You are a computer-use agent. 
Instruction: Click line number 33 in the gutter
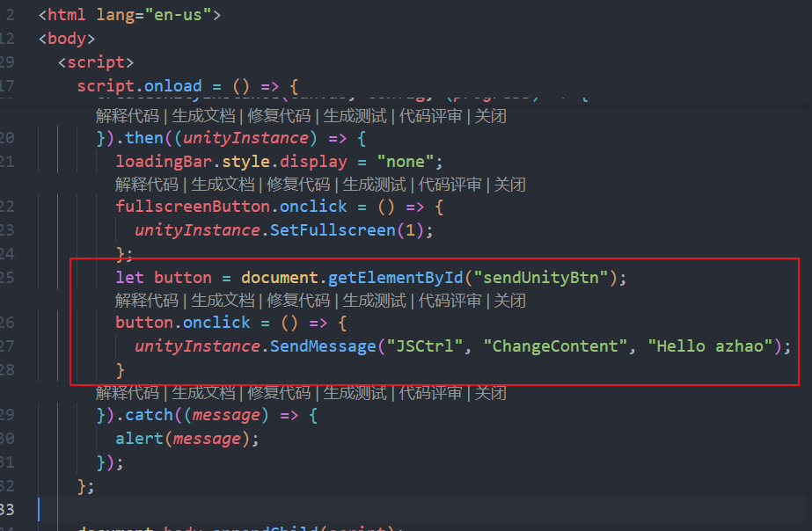[x=7, y=509]
